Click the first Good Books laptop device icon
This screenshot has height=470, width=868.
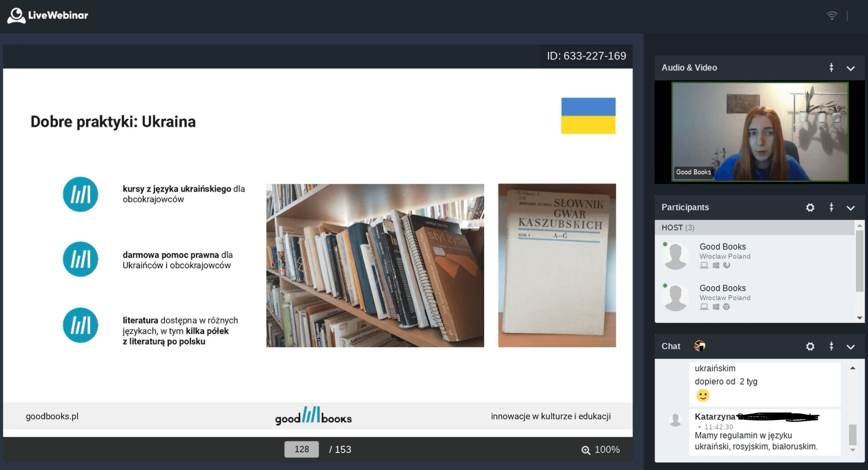coord(704,265)
